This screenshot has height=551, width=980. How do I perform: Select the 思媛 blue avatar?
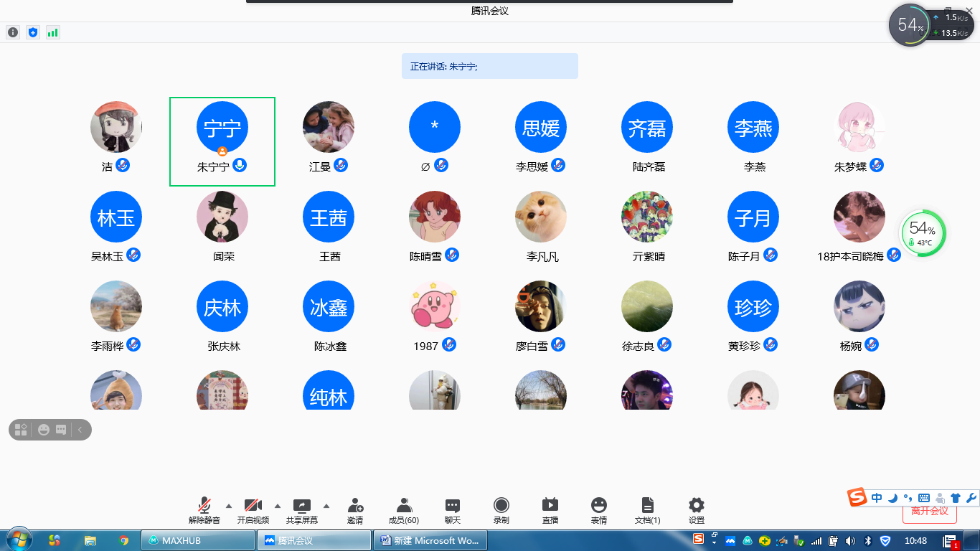click(541, 127)
